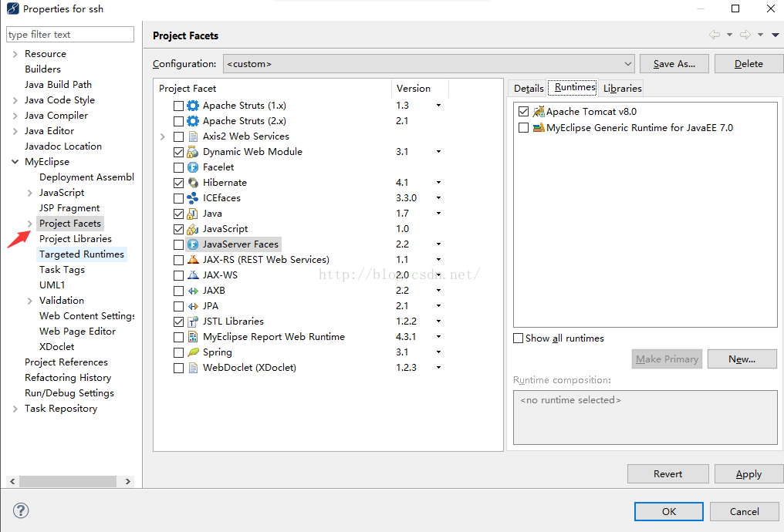Click the Apply button
The image size is (784, 532).
pyautogui.click(x=749, y=474)
